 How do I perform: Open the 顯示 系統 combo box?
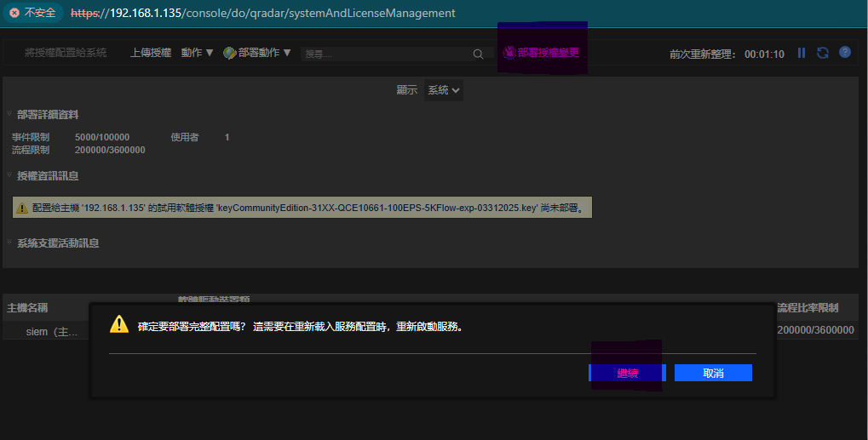443,90
